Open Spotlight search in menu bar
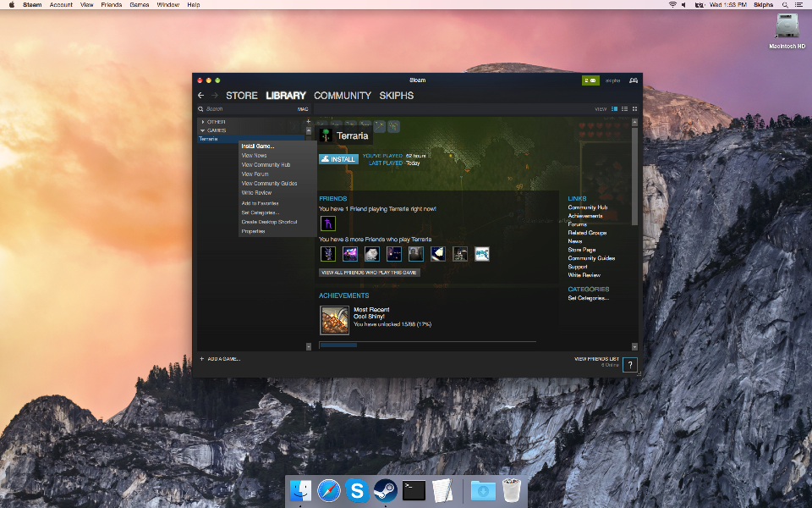The width and height of the screenshot is (812, 508). (785, 5)
